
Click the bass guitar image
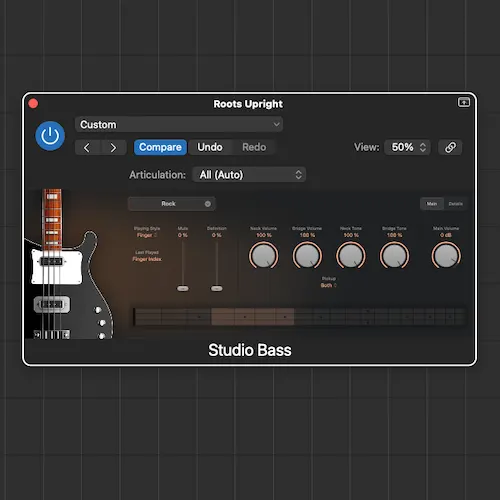(x=69, y=264)
